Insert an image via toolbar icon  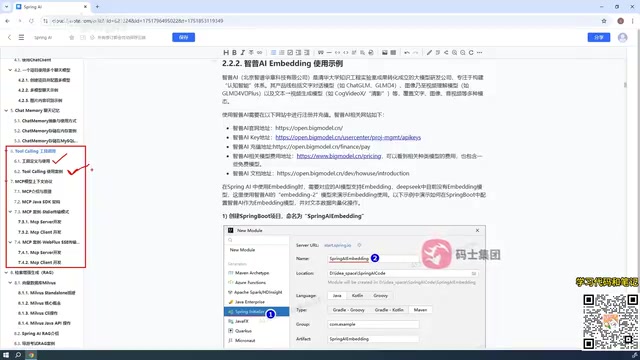click(384, 53)
